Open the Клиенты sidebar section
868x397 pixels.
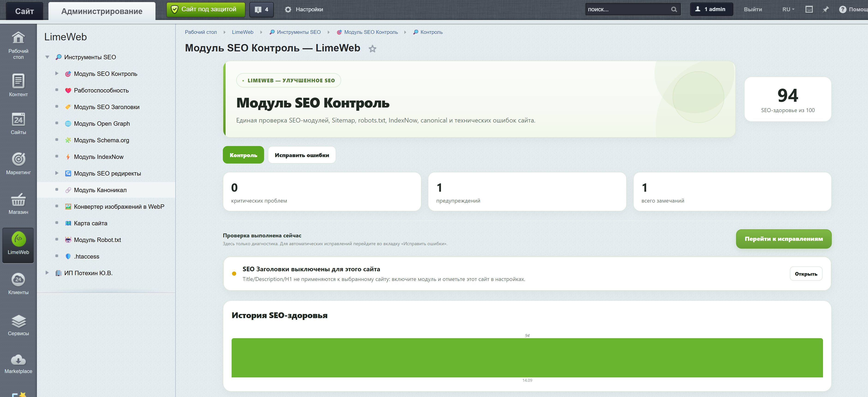tap(18, 284)
